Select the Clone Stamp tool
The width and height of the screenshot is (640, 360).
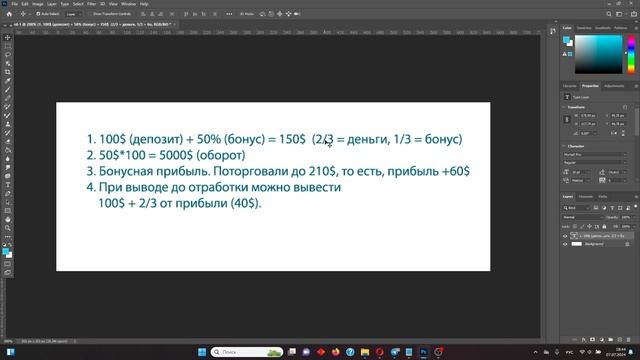[7, 124]
